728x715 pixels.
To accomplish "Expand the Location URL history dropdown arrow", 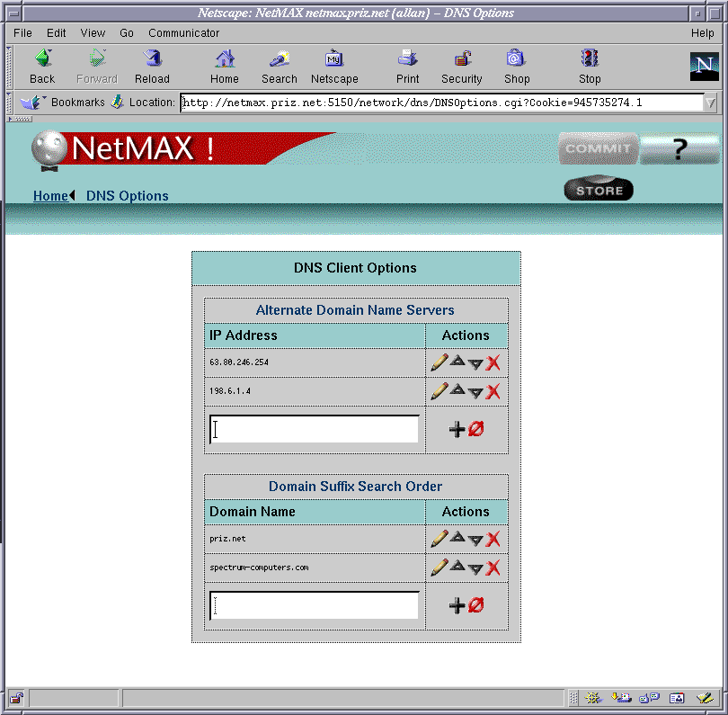I will point(711,103).
